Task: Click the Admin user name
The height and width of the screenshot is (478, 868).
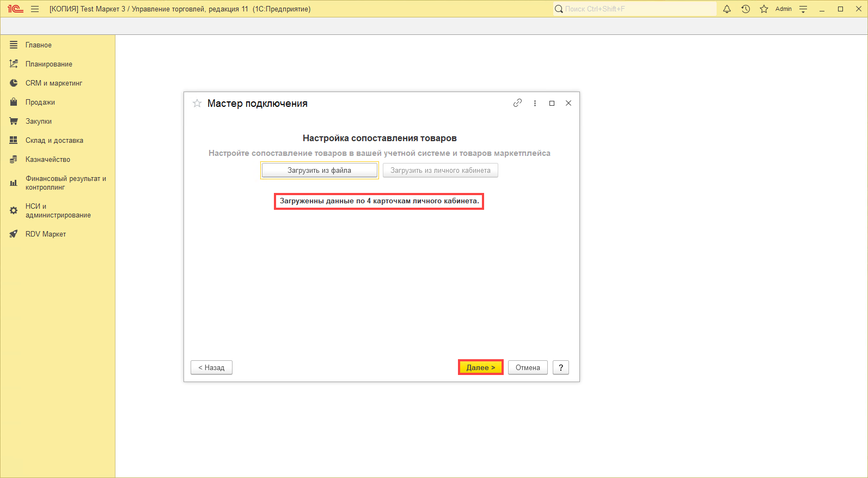Action: coord(784,9)
